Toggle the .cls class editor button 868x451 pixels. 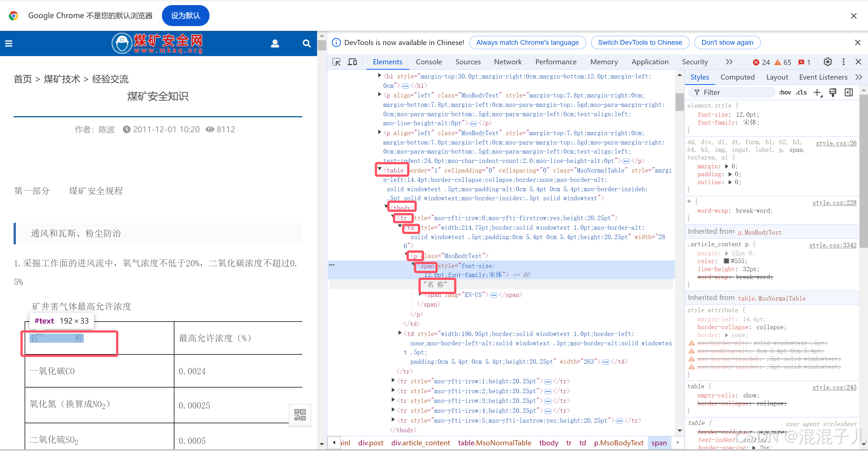pos(801,93)
